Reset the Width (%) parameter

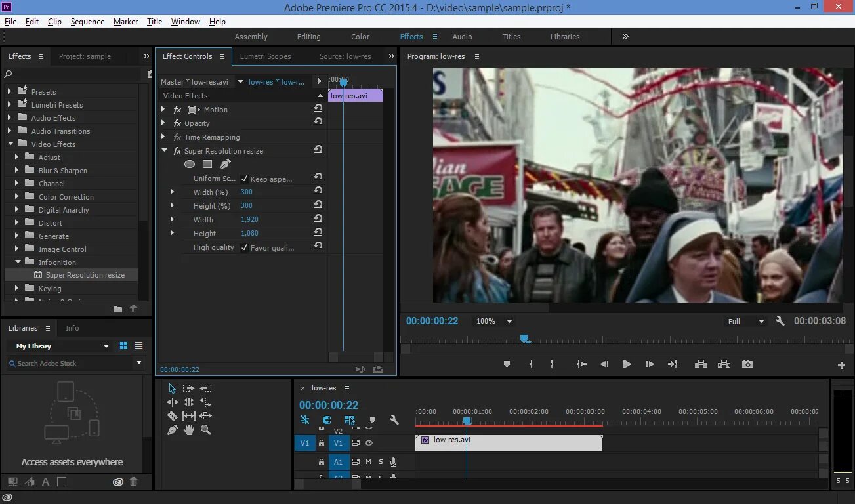coord(318,191)
